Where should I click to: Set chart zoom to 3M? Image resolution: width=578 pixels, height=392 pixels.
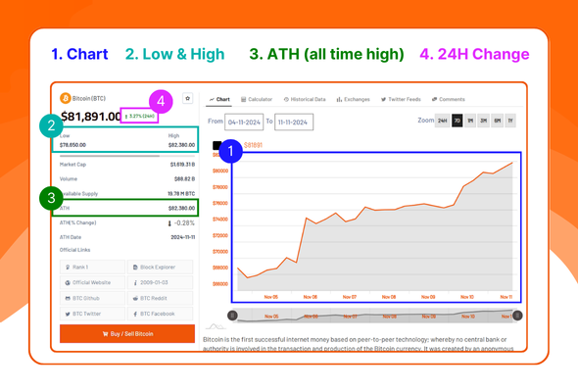point(484,121)
